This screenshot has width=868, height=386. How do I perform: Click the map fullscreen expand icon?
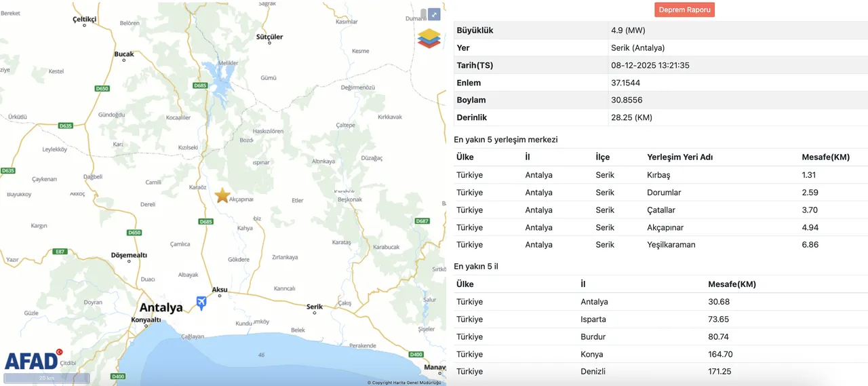coord(434,14)
